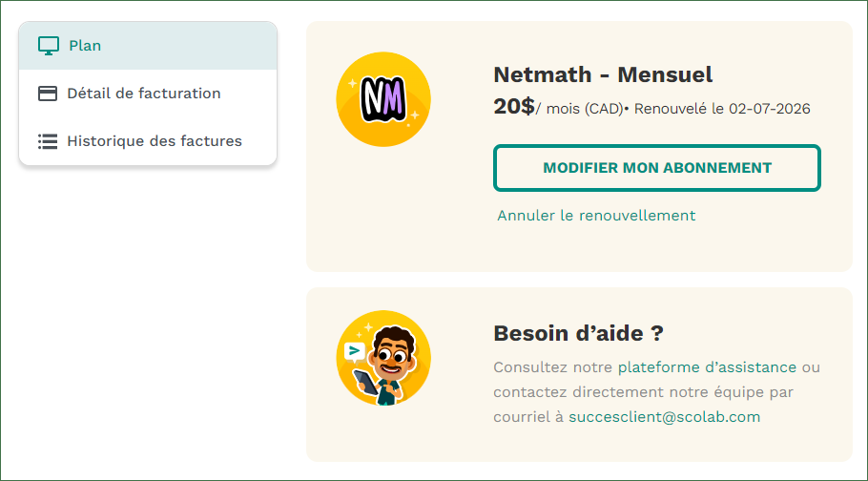This screenshot has height=481, width=868.
Task: Click the Netmath - Mensuel plan title
Action: coord(603,74)
